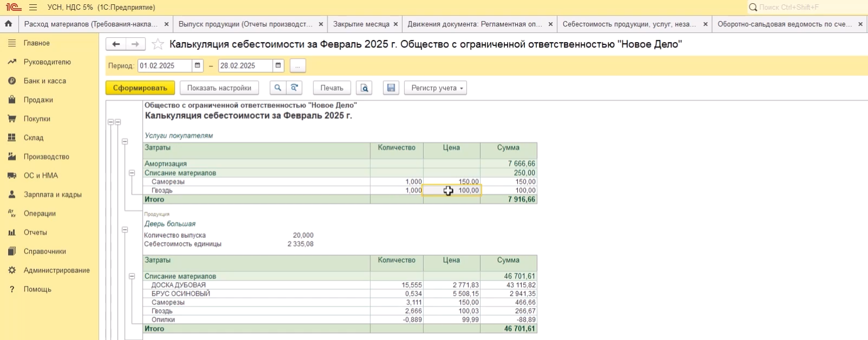Open calendar for end date 28.02.2025
The width and height of the screenshot is (868, 340).
(x=278, y=66)
